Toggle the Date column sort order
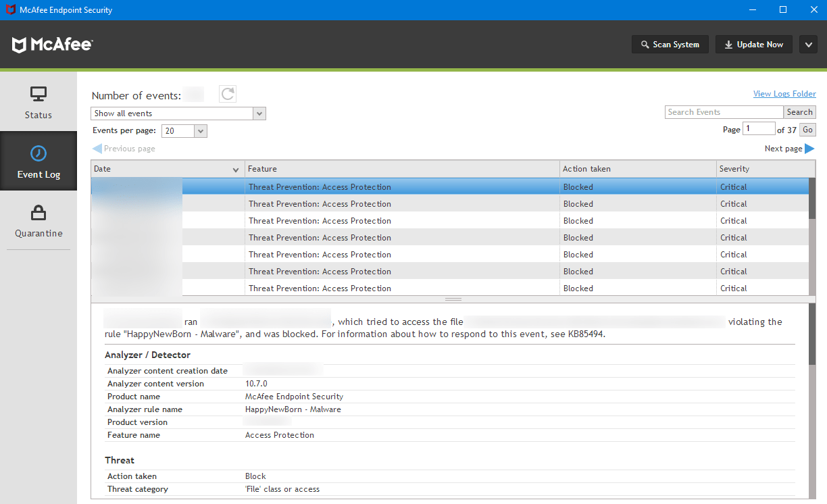 (235, 169)
